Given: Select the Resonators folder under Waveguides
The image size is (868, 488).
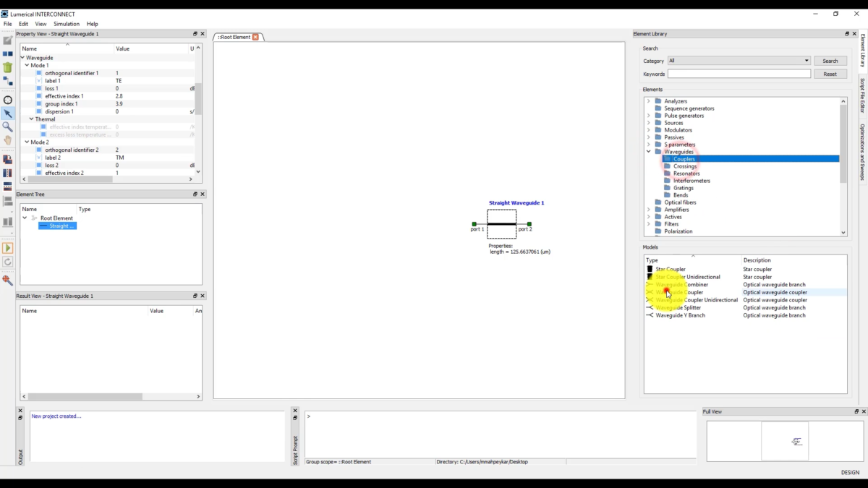Looking at the screenshot, I should [x=686, y=174].
